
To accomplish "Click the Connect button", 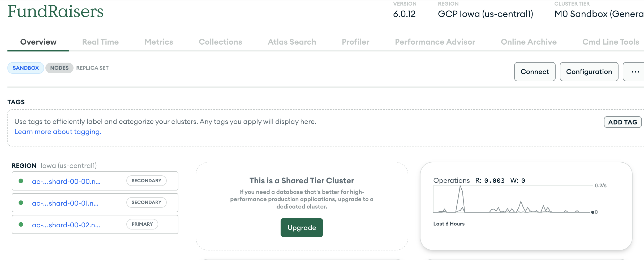I will [535, 72].
